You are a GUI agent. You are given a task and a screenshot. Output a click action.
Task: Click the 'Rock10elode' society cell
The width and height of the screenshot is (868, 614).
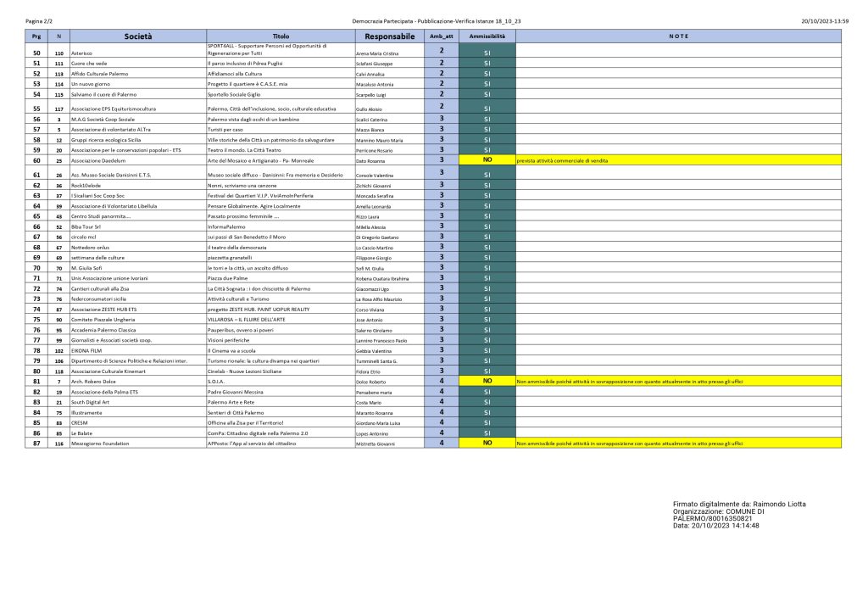tap(138, 186)
